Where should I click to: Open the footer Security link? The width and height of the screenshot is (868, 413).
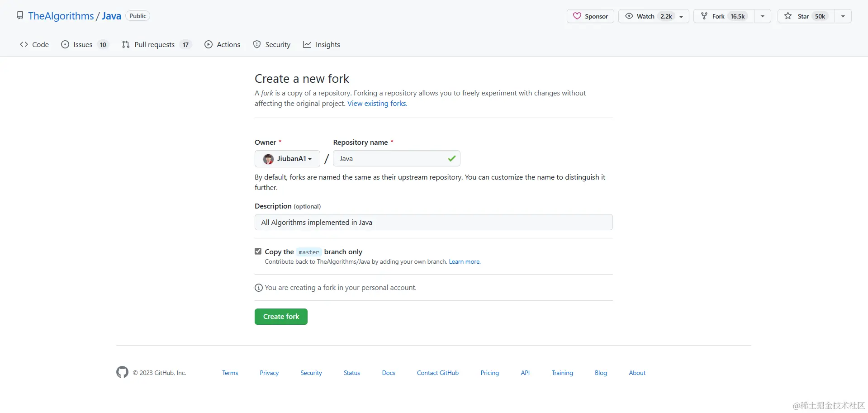tap(311, 373)
